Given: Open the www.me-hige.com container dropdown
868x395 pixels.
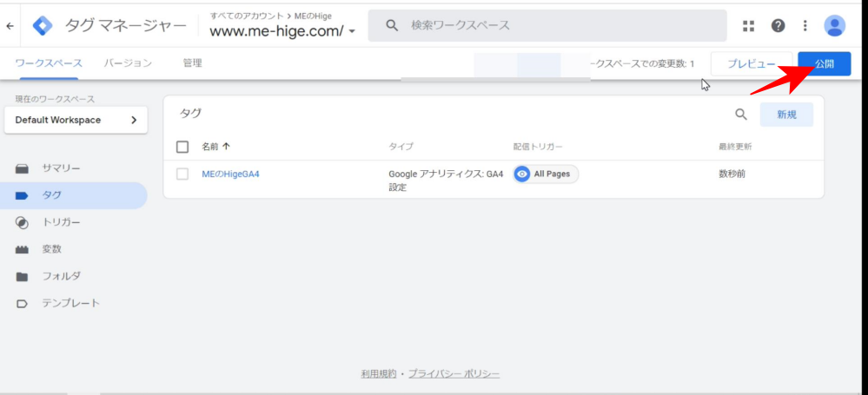Looking at the screenshot, I should [x=282, y=31].
